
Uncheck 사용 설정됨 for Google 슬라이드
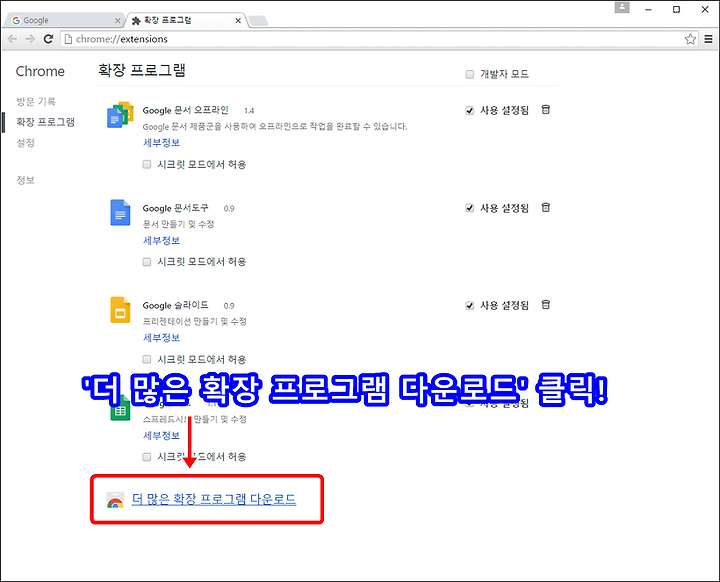469,305
